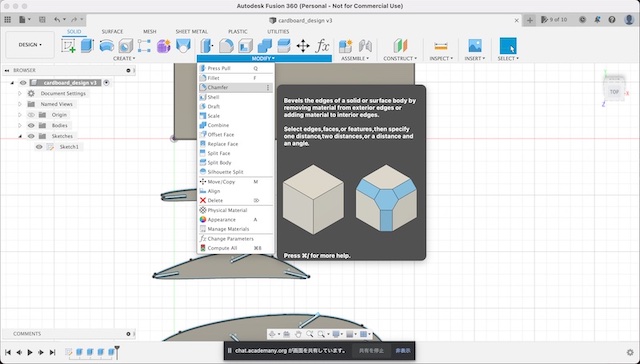Click the Joint assemble icon

(365, 46)
